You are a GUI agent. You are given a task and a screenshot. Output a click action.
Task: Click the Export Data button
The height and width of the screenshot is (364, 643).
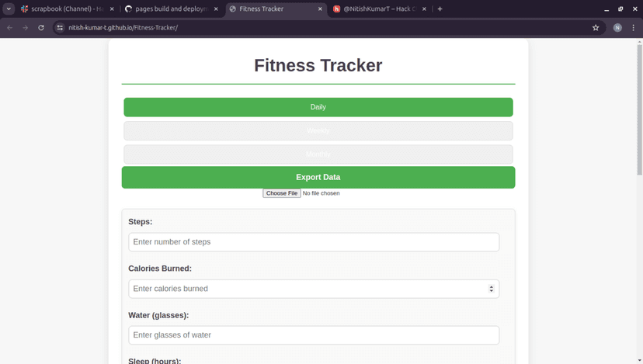click(x=318, y=177)
